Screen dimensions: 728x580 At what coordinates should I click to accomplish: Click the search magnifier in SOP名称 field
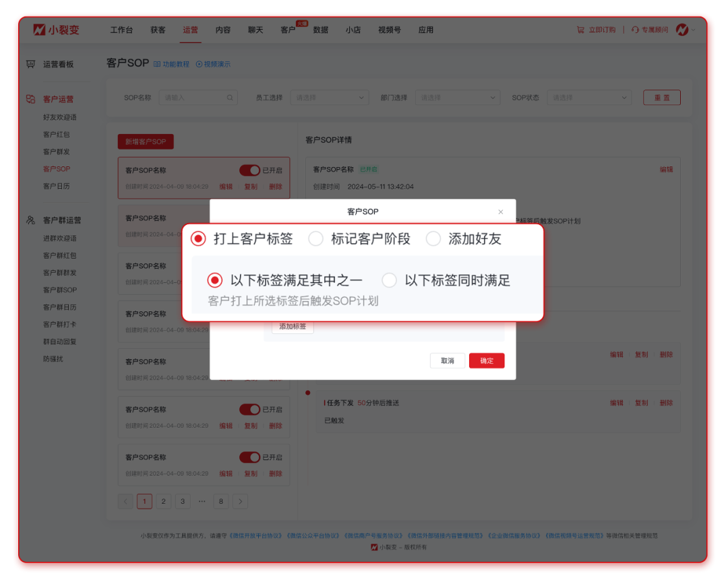[231, 97]
